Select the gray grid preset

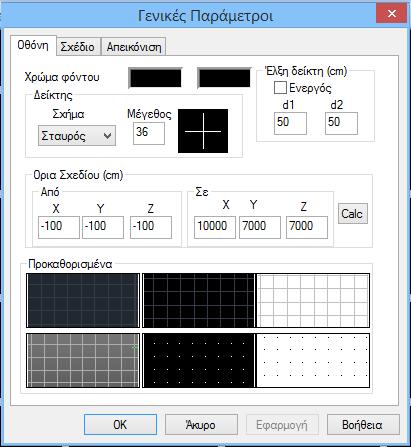[83, 360]
